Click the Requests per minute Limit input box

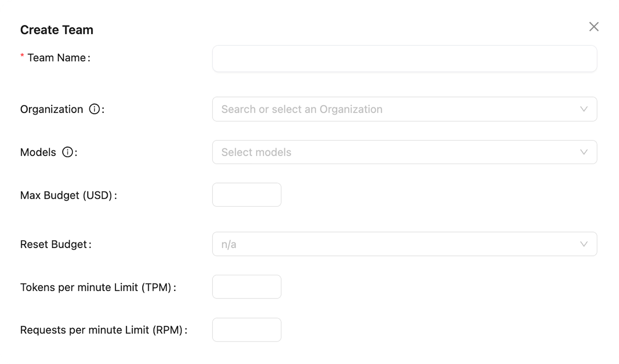[x=246, y=330]
